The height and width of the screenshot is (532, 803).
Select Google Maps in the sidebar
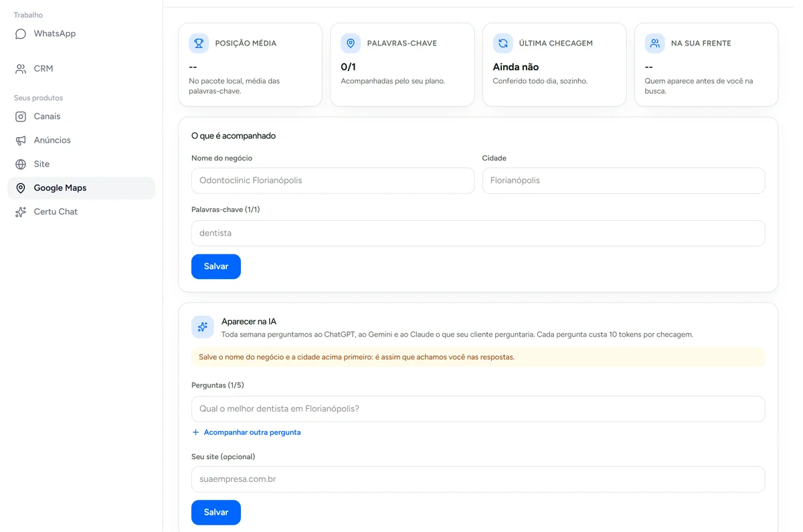click(x=81, y=188)
